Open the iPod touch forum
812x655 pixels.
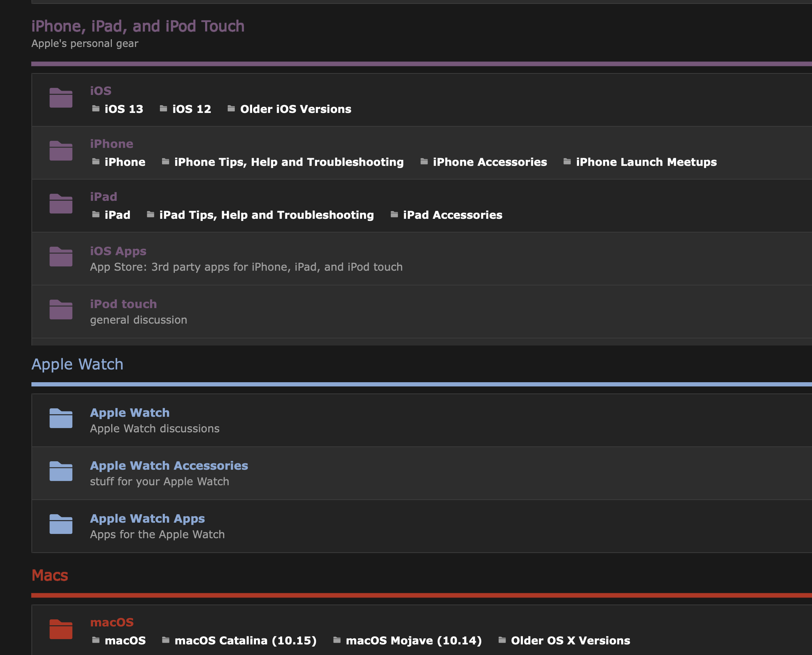[124, 304]
